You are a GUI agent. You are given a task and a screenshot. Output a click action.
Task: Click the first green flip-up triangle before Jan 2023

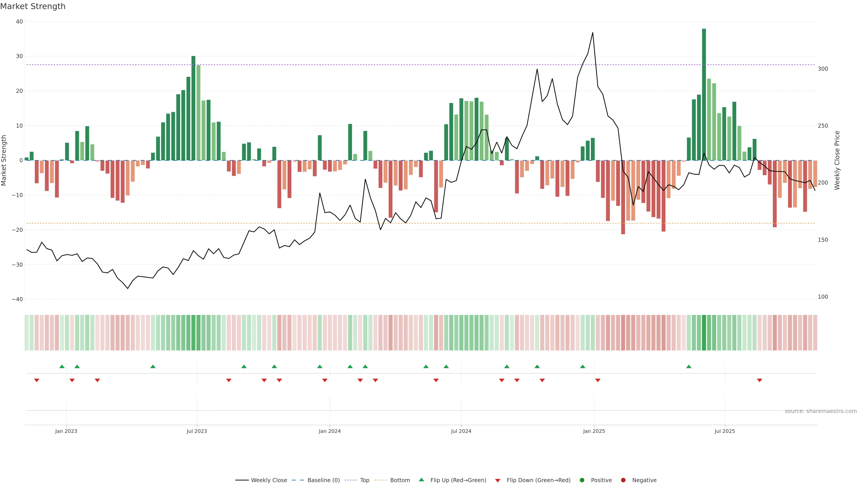(x=62, y=366)
